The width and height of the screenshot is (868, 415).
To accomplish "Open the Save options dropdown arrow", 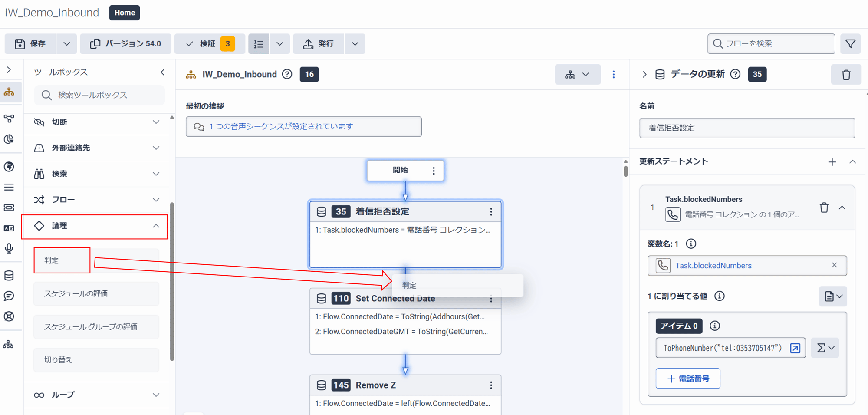I will (x=66, y=44).
